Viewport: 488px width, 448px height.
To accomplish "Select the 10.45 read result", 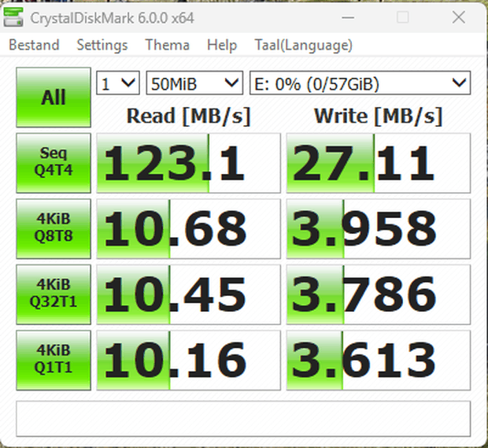I will [x=189, y=294].
